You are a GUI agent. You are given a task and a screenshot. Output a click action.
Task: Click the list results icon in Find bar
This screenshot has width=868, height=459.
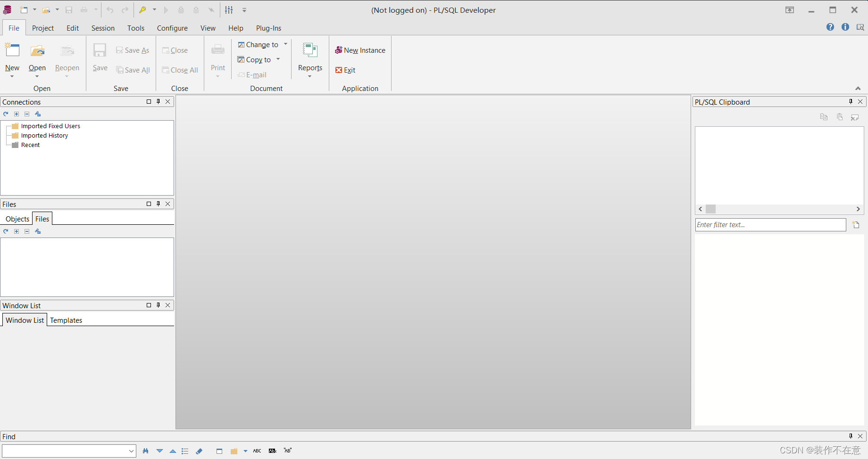tap(185, 451)
